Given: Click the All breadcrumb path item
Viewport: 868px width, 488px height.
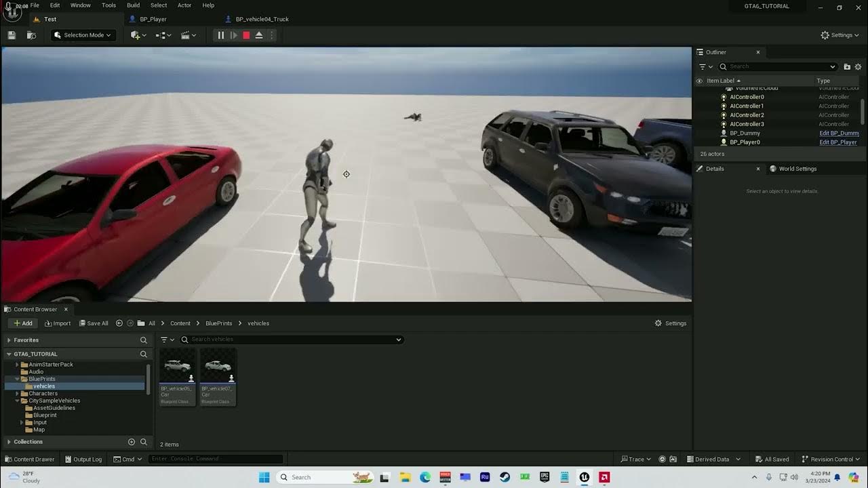Looking at the screenshot, I should coord(152,323).
